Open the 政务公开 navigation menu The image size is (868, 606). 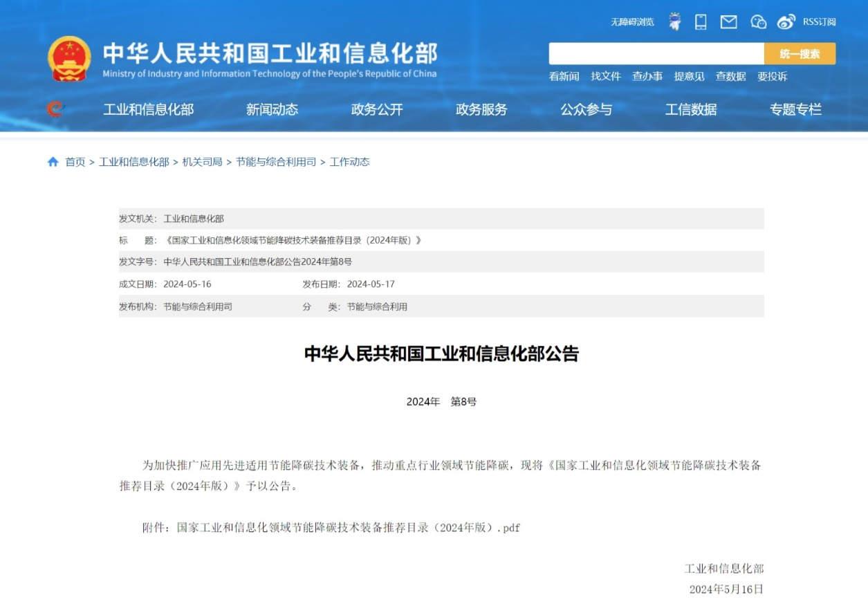[x=377, y=109]
